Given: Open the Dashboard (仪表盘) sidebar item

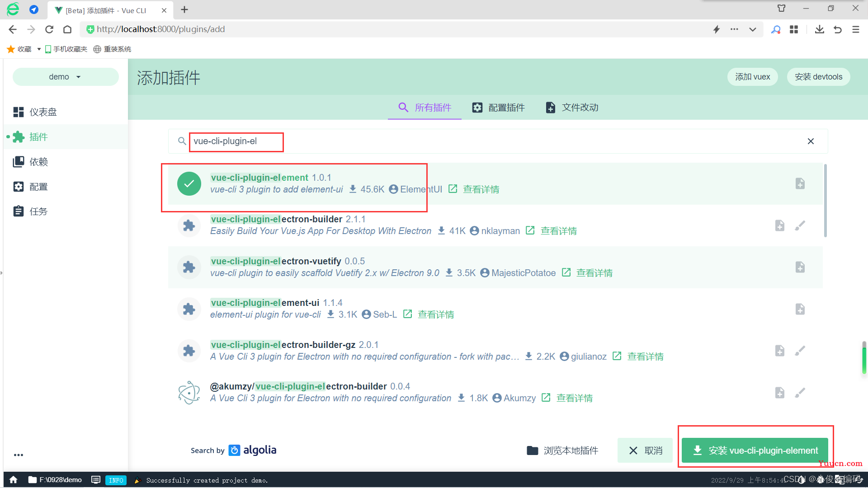Looking at the screenshot, I should click(66, 112).
